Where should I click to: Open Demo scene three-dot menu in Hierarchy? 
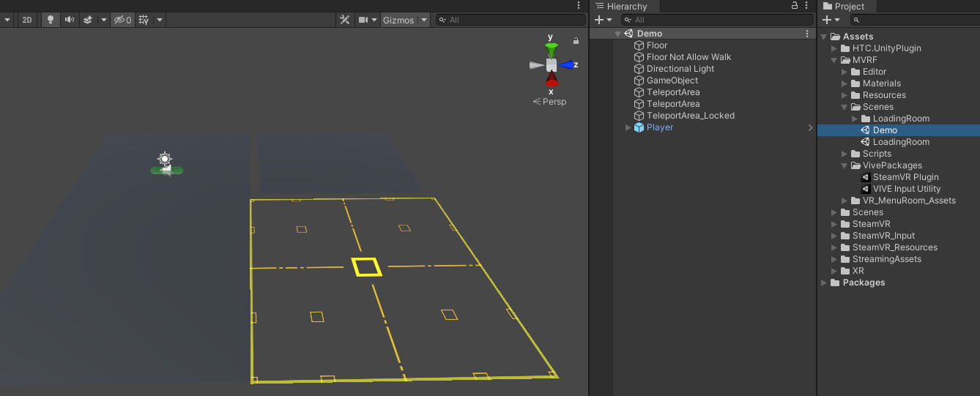tap(807, 34)
